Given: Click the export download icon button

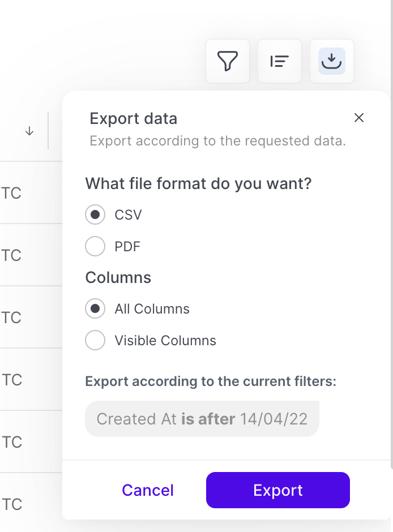Looking at the screenshot, I should [x=332, y=61].
